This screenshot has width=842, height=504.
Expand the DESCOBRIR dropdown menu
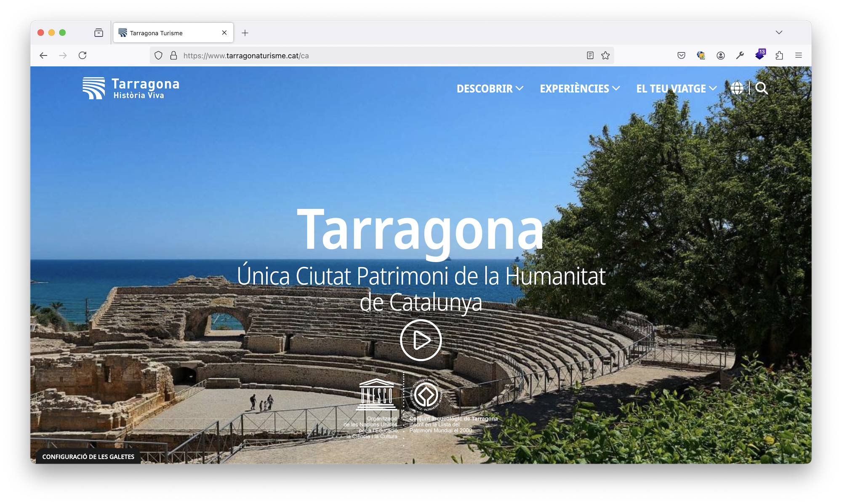[490, 89]
